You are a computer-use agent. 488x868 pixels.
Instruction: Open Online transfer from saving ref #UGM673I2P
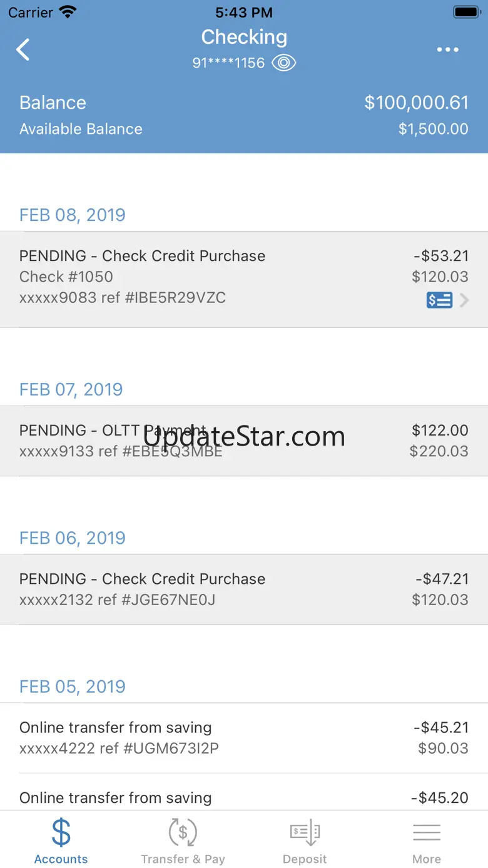point(244,738)
